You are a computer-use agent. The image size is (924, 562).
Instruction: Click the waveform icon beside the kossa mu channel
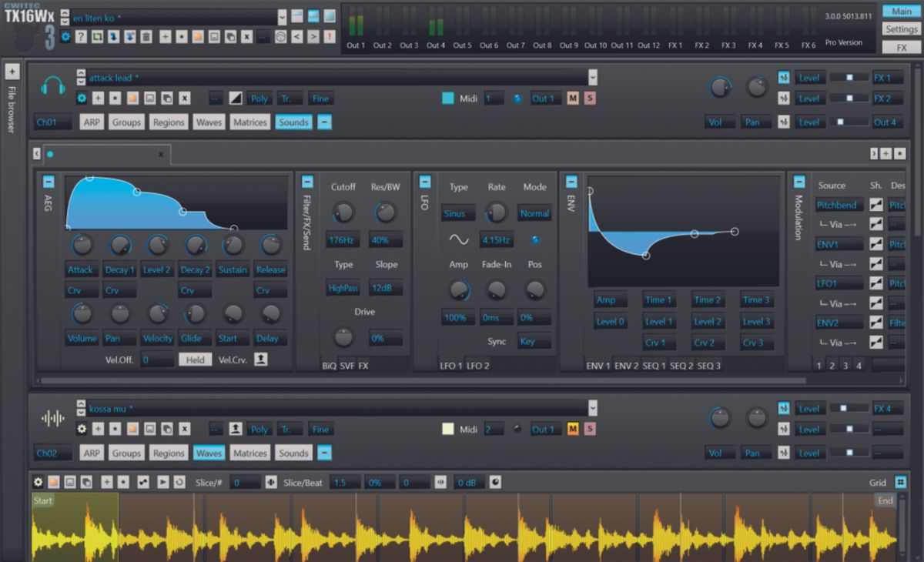point(53,417)
